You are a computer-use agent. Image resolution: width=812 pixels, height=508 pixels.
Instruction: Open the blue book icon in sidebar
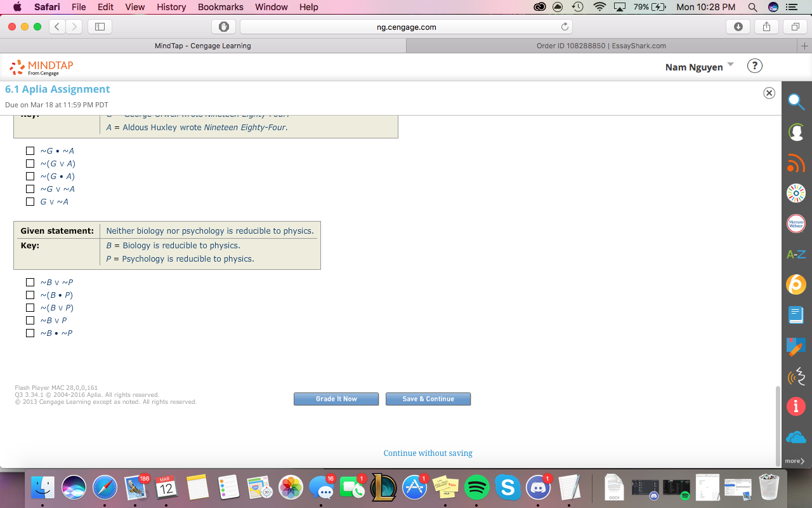[796, 315]
